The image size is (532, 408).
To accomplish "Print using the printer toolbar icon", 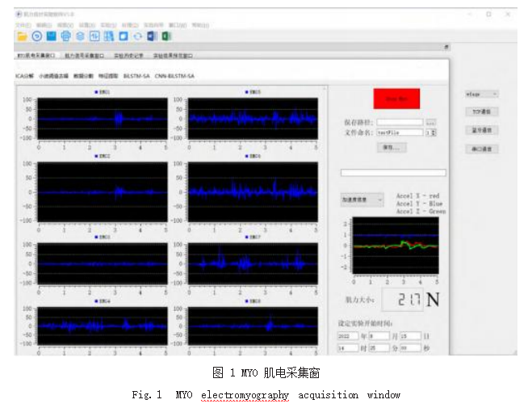I will [66, 36].
